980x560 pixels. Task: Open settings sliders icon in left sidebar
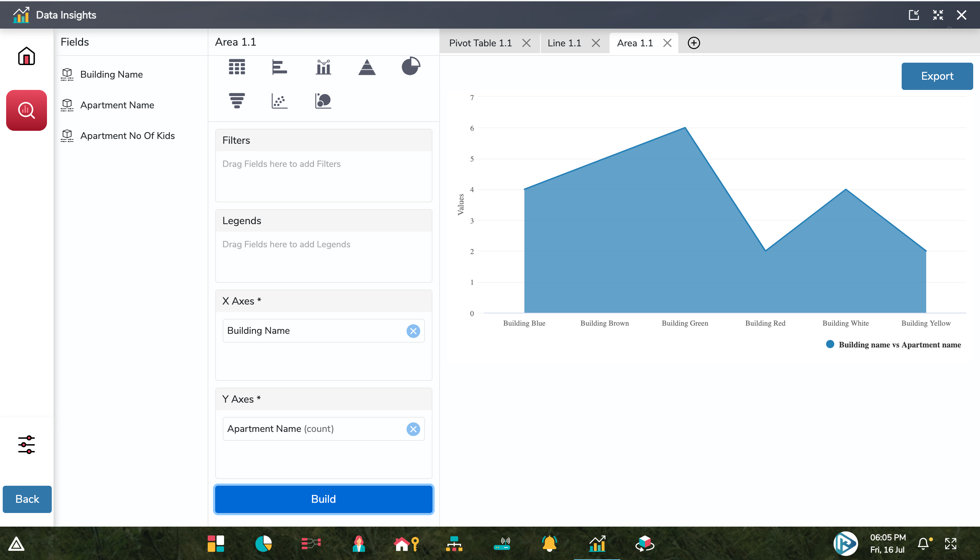click(27, 445)
